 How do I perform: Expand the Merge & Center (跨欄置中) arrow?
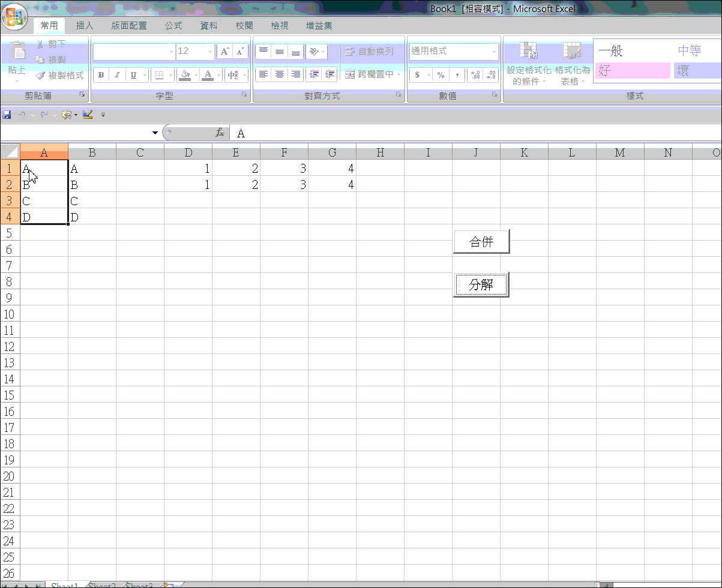click(399, 74)
